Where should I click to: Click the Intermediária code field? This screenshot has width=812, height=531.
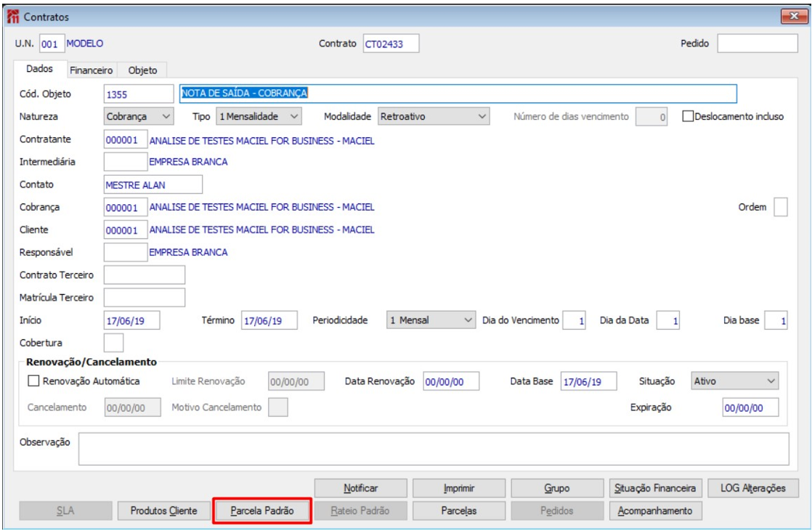[126, 162]
